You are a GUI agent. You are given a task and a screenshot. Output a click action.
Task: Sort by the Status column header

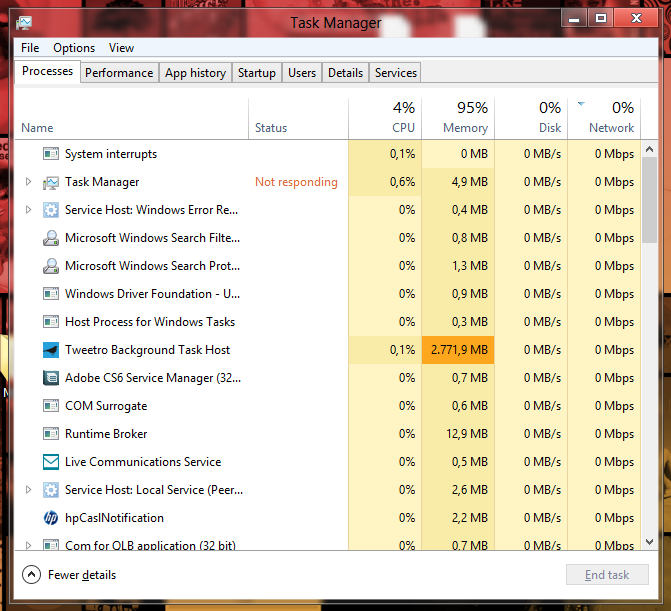[x=298, y=119]
